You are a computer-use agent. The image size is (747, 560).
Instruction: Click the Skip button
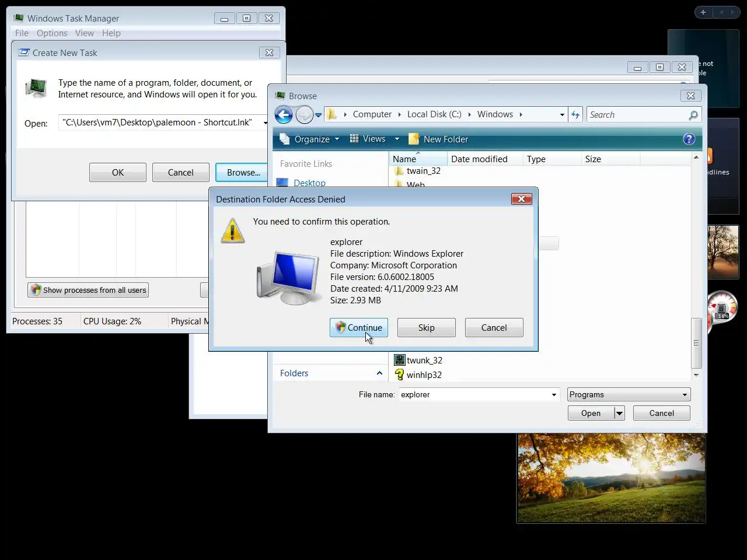[x=426, y=328]
